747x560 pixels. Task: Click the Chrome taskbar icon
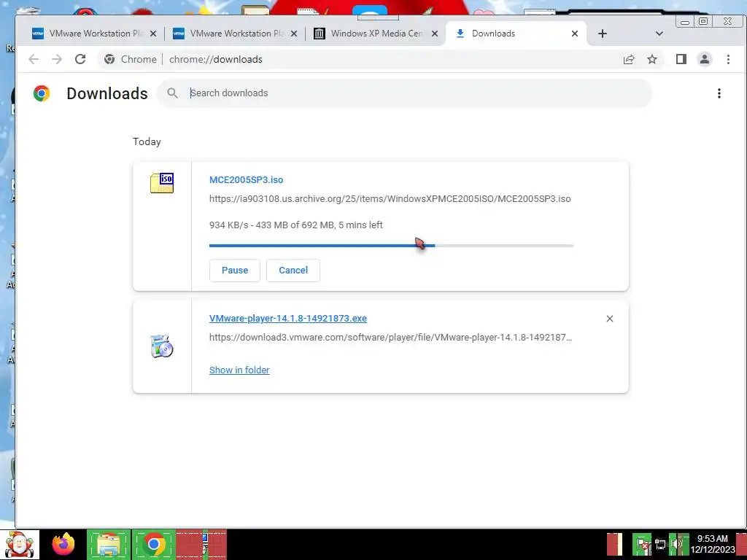click(153, 544)
